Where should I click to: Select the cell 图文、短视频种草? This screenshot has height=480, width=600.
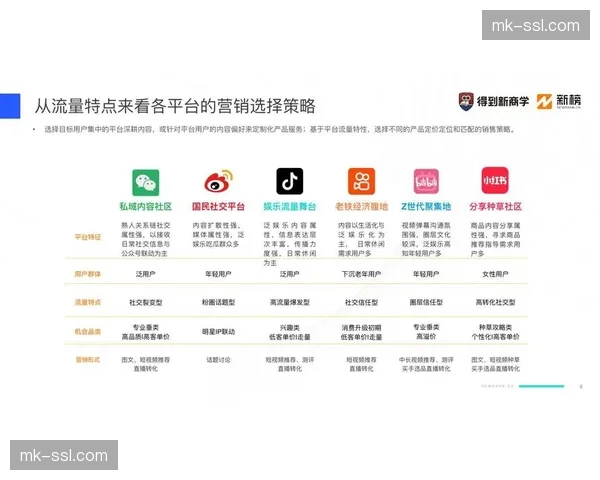pos(495,364)
